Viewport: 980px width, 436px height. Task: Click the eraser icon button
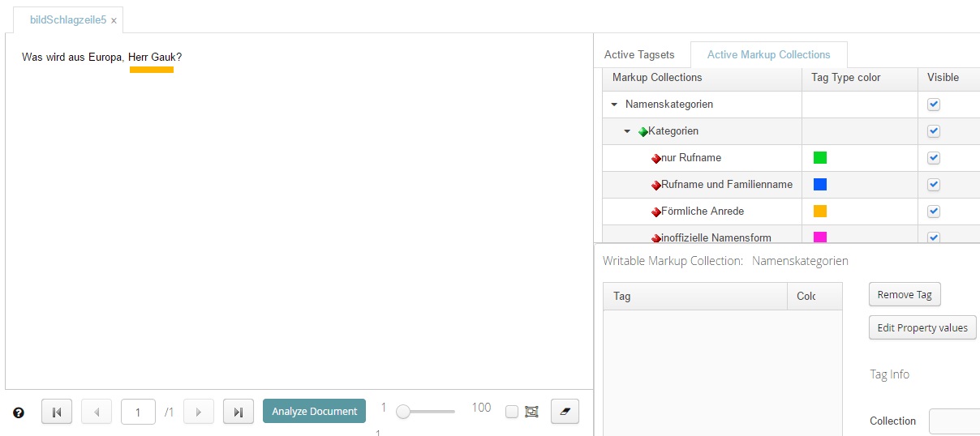tap(565, 412)
